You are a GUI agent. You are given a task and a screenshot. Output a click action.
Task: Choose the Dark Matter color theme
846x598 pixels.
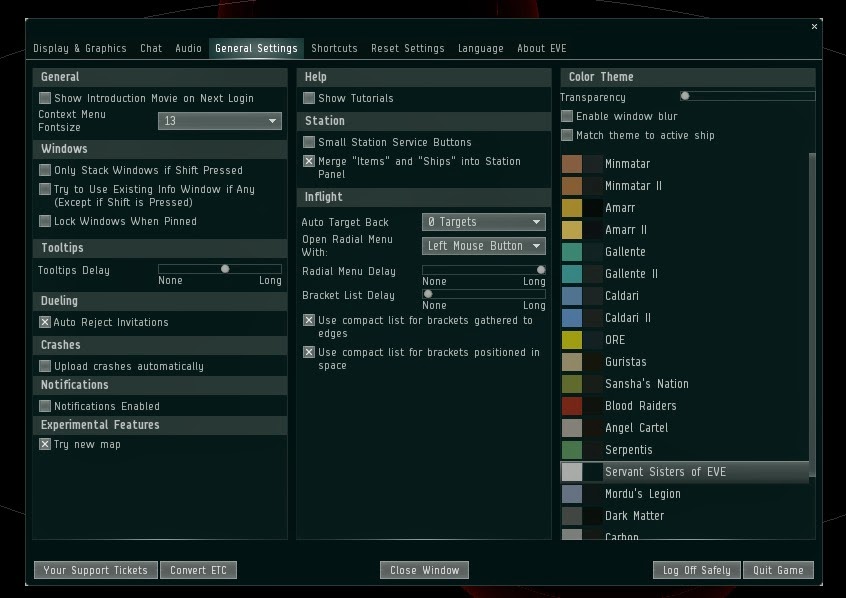[685, 516]
